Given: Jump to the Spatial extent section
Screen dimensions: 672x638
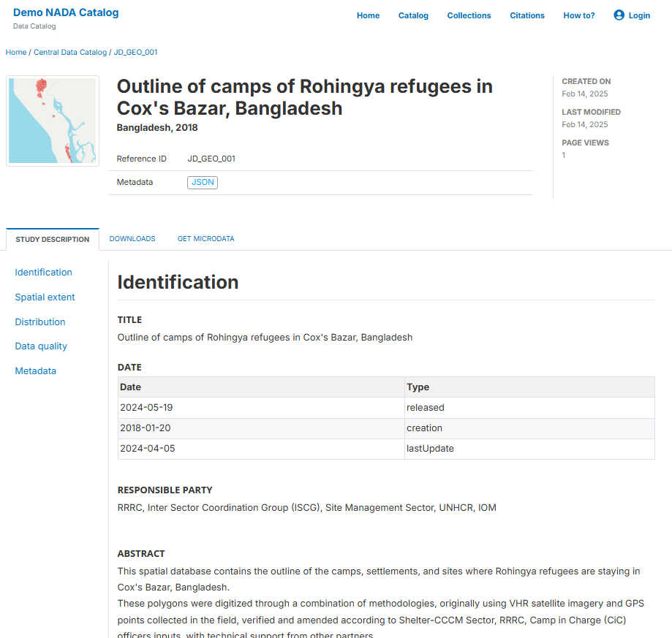Looking at the screenshot, I should 45,297.
